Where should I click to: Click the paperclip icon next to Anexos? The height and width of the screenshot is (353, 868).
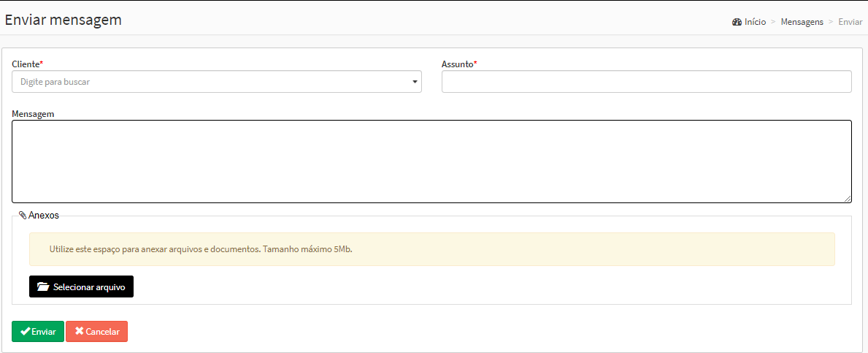[x=23, y=216]
